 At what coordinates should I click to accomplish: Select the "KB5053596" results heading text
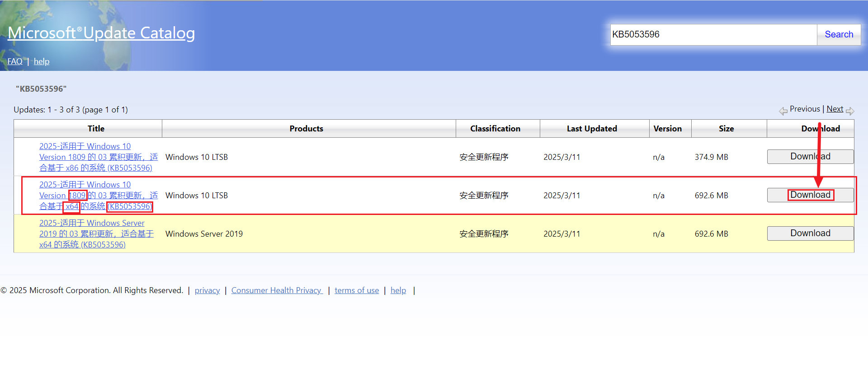41,89
